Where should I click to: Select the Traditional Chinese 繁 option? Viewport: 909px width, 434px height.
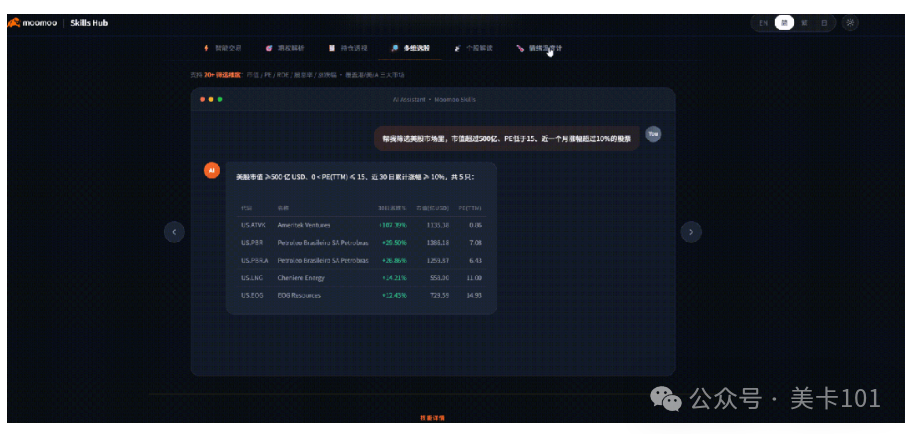(x=804, y=23)
